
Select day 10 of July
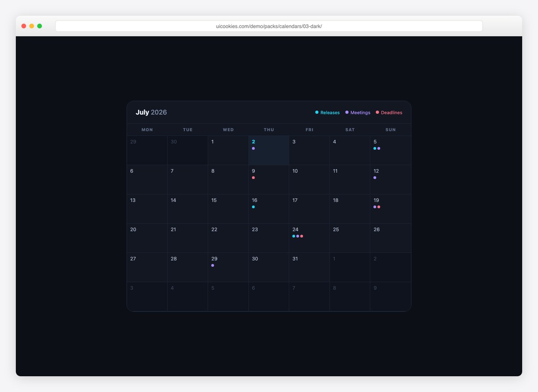click(x=309, y=180)
